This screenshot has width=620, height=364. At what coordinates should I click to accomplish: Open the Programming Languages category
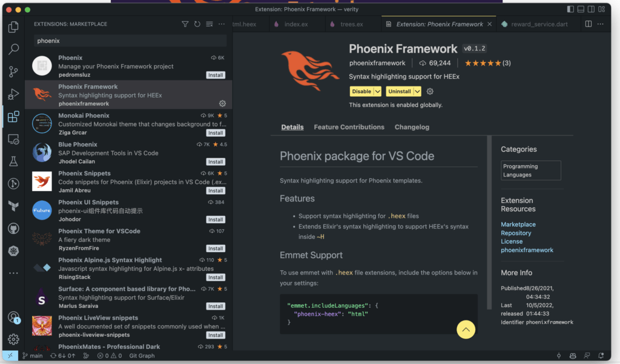(530, 171)
